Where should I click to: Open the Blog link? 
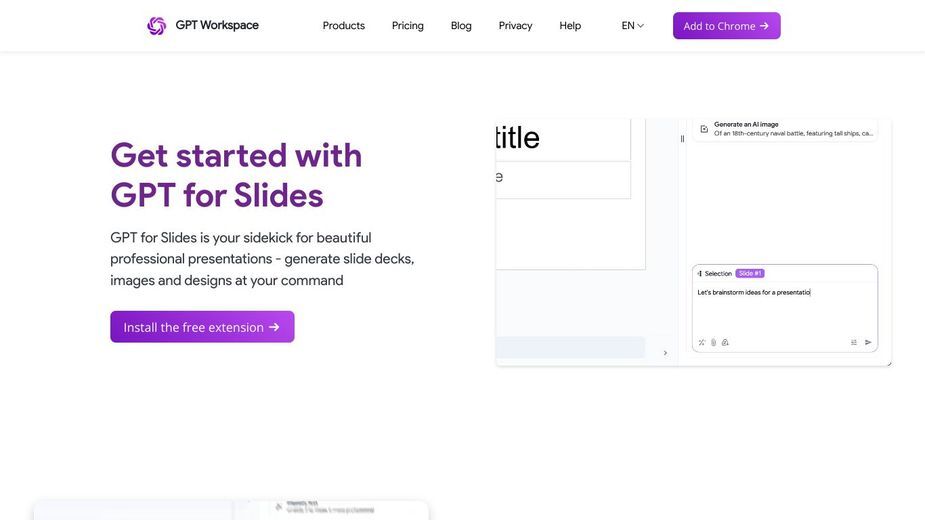pos(461,25)
